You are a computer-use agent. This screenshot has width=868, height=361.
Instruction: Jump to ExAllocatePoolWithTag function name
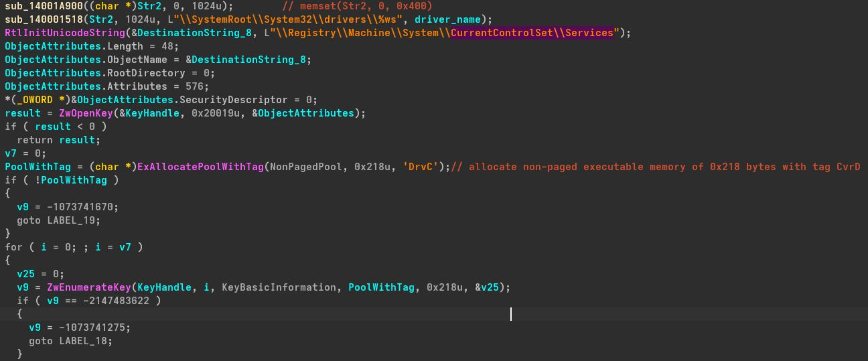tap(200, 167)
